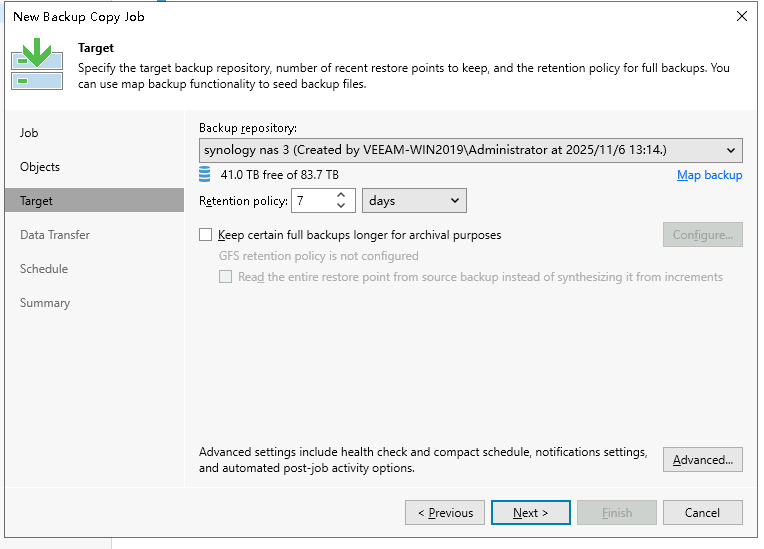Viewport: 764px width, 549px height.
Task: Open the Data Transfer step
Action: pos(55,235)
